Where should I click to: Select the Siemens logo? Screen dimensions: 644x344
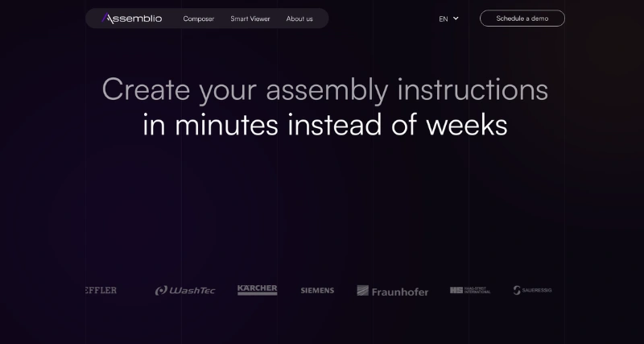[x=317, y=291]
